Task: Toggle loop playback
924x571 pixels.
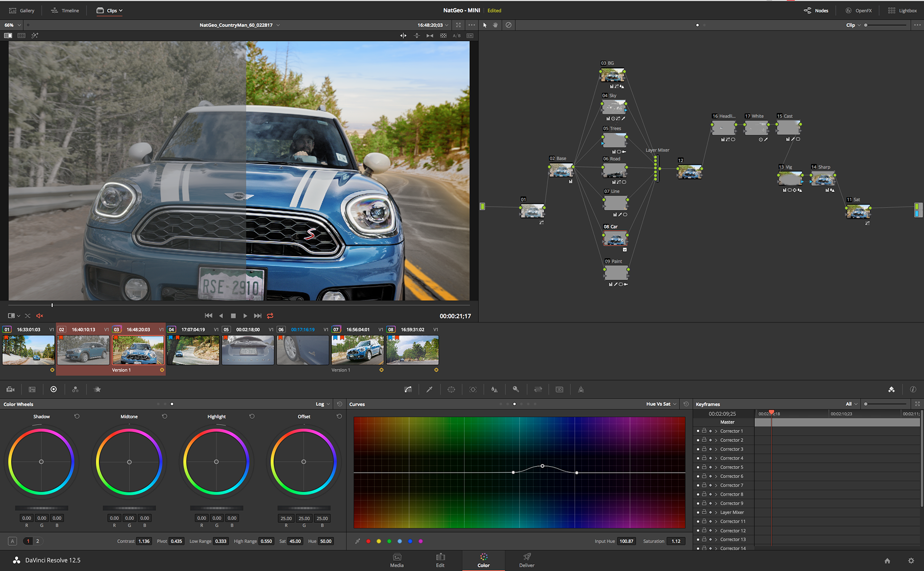Action: click(270, 316)
